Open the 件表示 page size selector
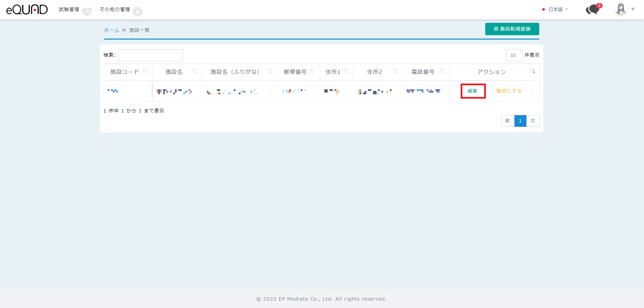Image resolution: width=644 pixels, height=308 pixels. 514,55
